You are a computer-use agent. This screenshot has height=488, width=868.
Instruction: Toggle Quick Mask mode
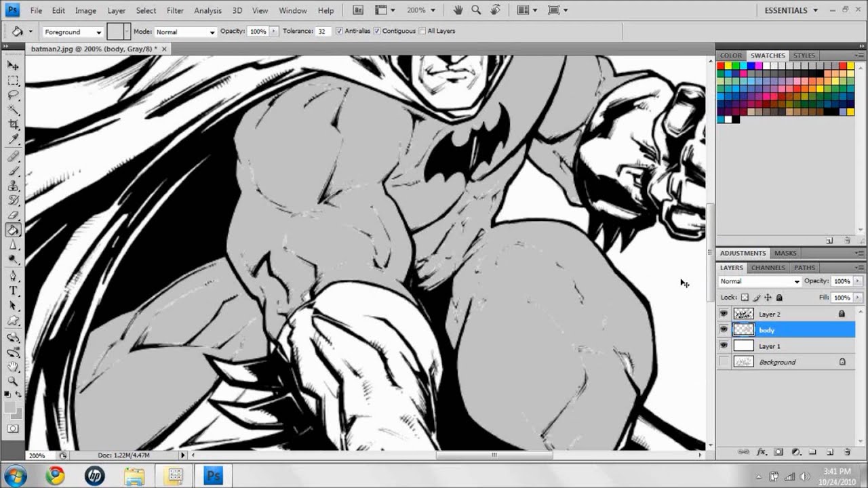13,429
